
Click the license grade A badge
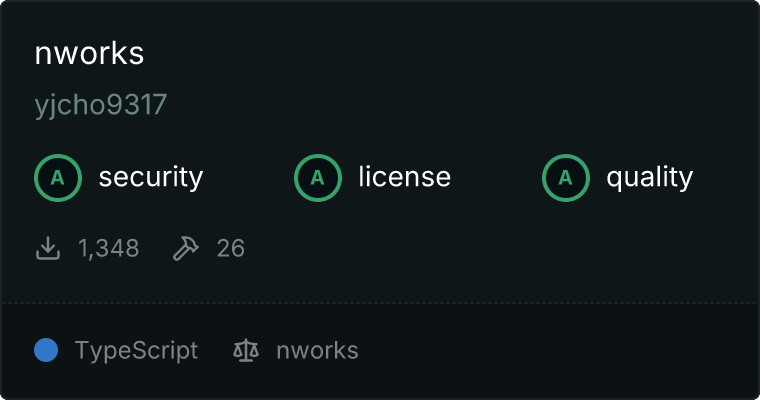pos(318,178)
